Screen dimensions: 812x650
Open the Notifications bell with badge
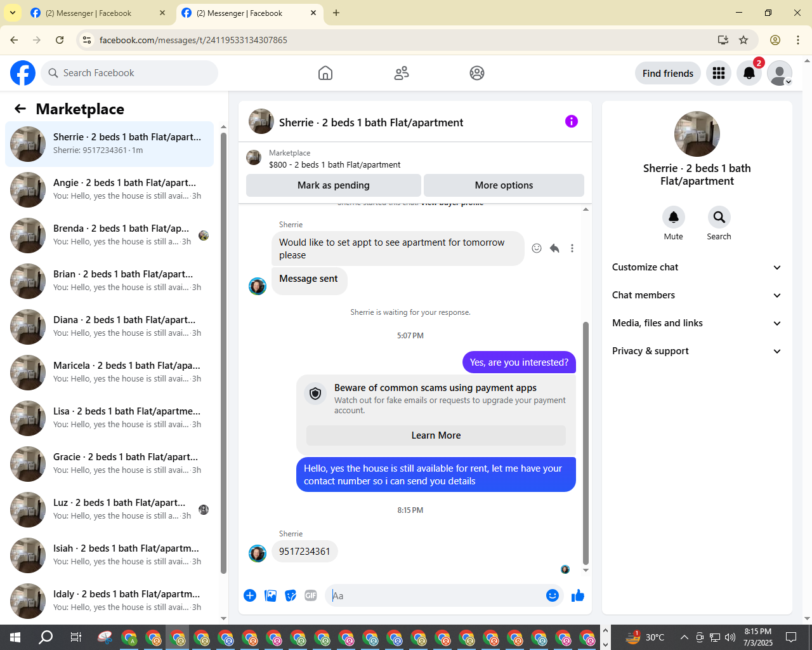coord(749,73)
